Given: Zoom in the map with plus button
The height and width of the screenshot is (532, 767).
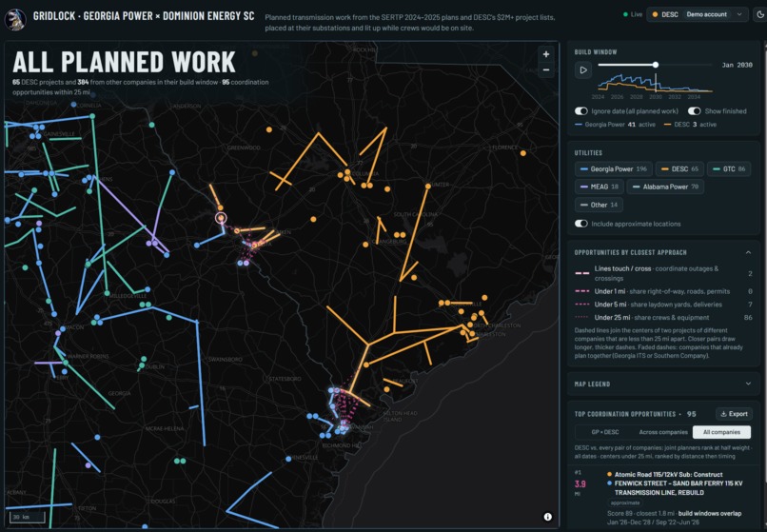Looking at the screenshot, I should click(546, 54).
